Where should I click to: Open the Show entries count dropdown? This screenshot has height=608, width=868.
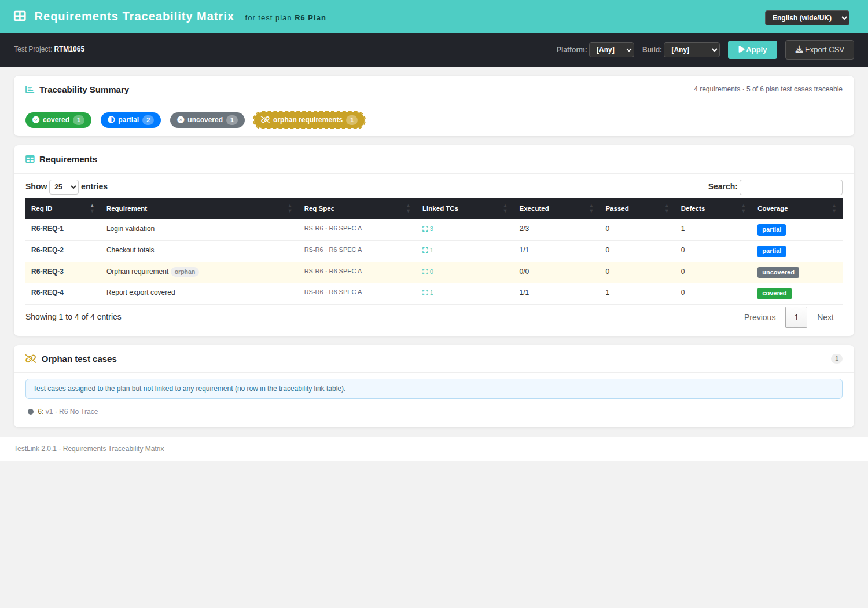click(64, 187)
